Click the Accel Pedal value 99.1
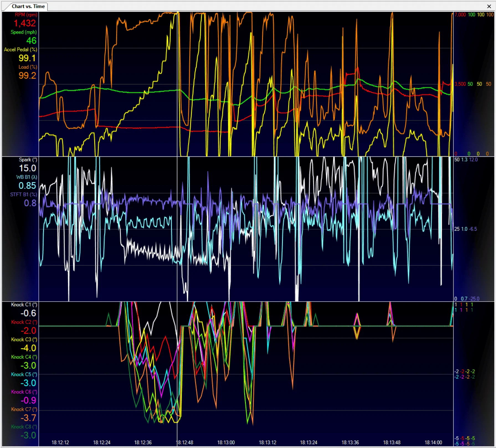496x448 pixels. click(27, 58)
